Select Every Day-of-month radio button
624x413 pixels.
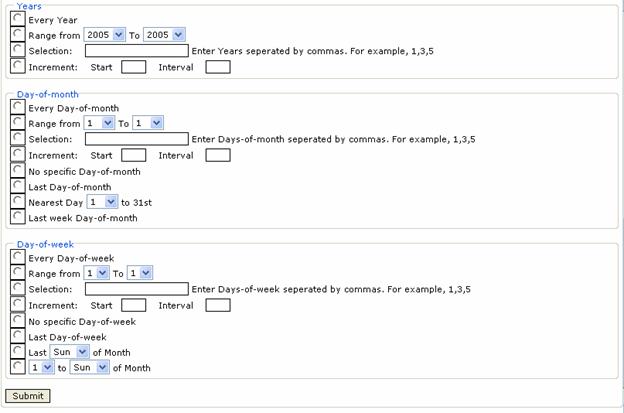click(18, 107)
